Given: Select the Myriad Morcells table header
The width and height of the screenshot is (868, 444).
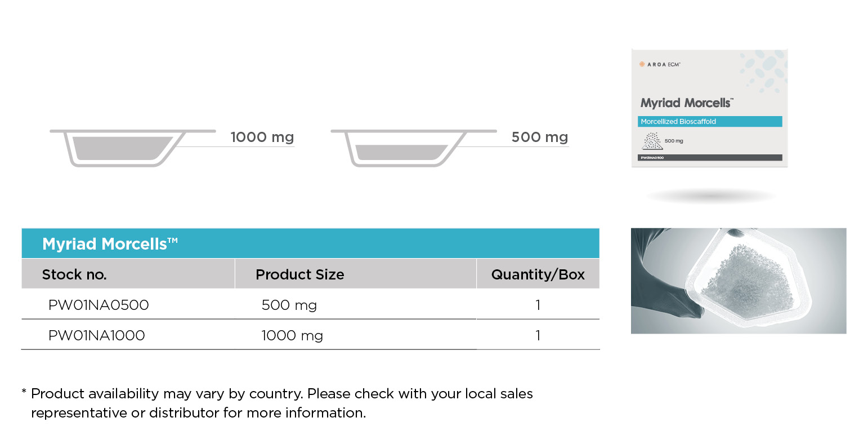Looking at the screenshot, I should click(x=310, y=243).
